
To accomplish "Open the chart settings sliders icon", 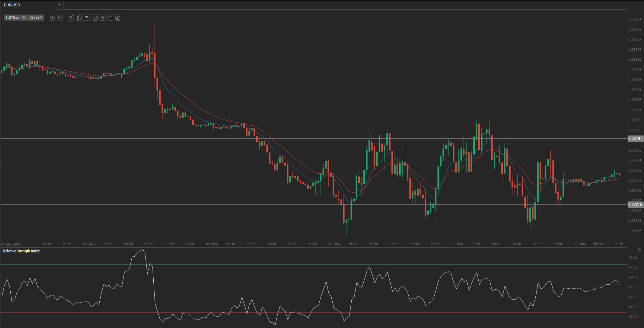I will tap(87, 17).
